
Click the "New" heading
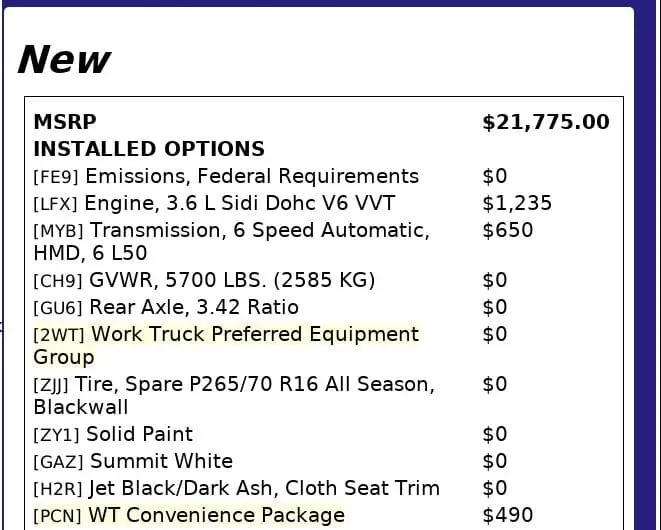pyautogui.click(x=64, y=61)
